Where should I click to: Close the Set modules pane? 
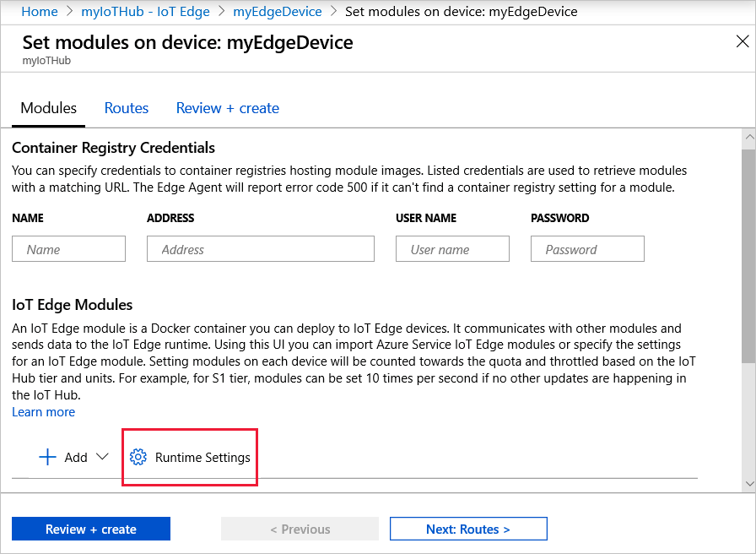pos(742,41)
